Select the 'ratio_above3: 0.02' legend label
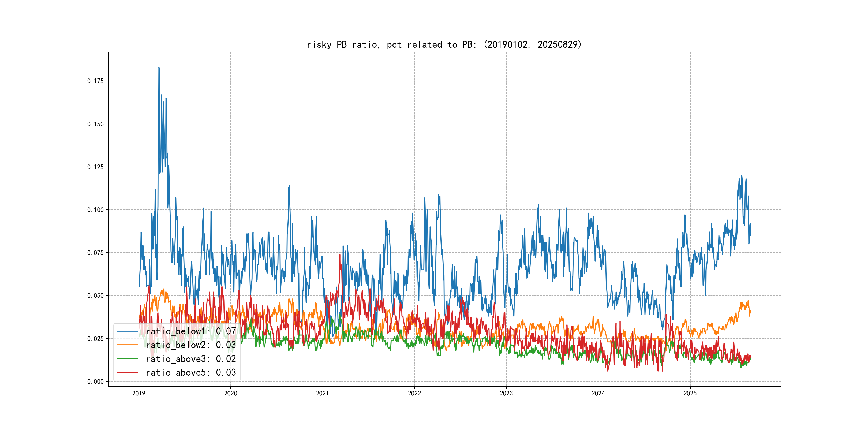 (x=191, y=359)
